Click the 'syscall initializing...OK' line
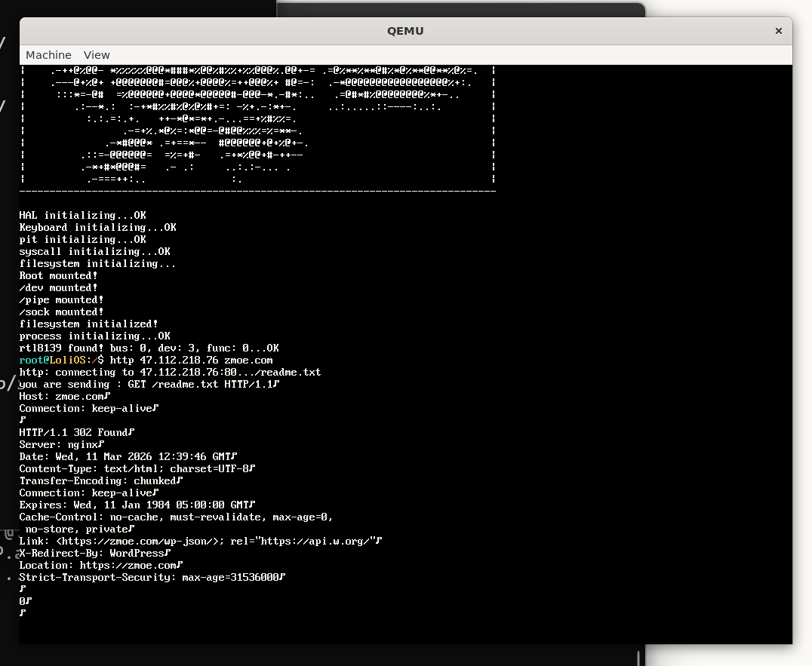 pos(94,252)
